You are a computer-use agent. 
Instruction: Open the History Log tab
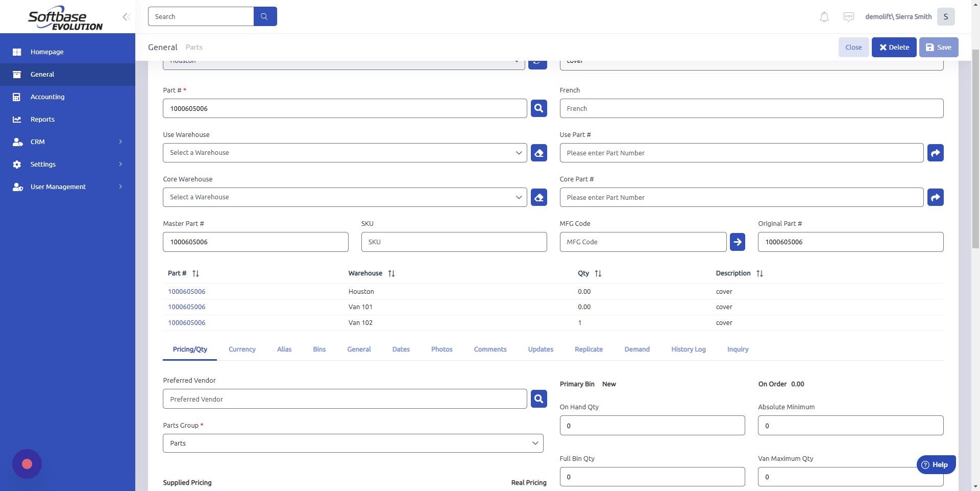click(688, 349)
